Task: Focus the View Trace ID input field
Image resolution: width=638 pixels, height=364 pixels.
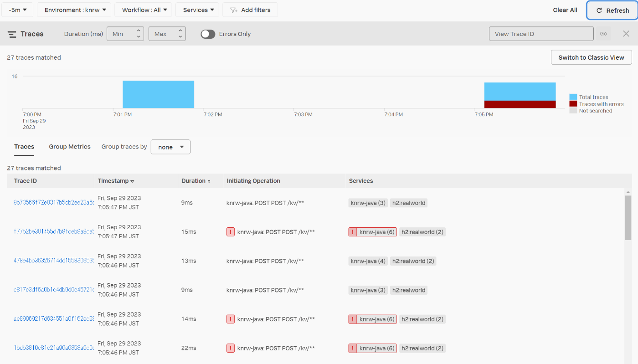Action: [541, 34]
